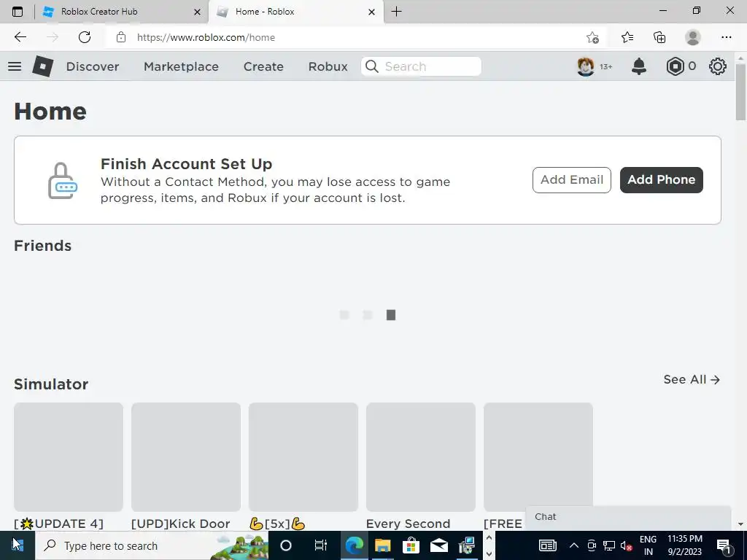Click the scrollbar down arrow

pos(740,524)
